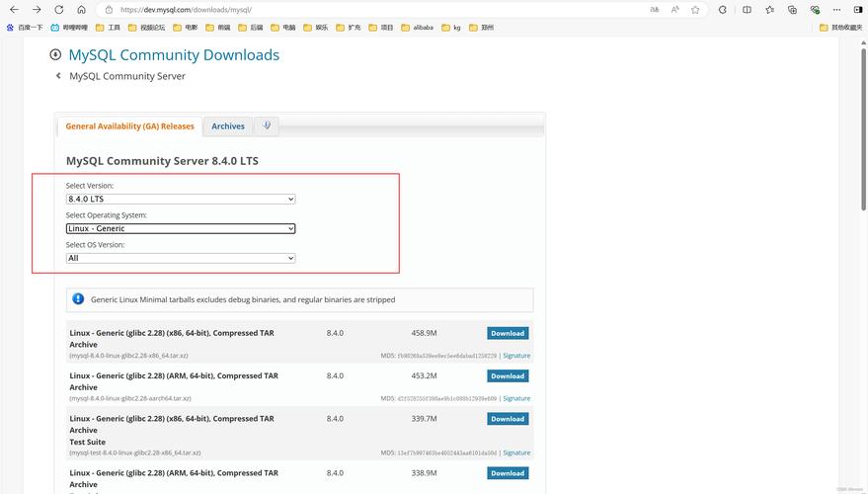Click the browser forward arrow
868x494 pixels.
pyautogui.click(x=37, y=10)
